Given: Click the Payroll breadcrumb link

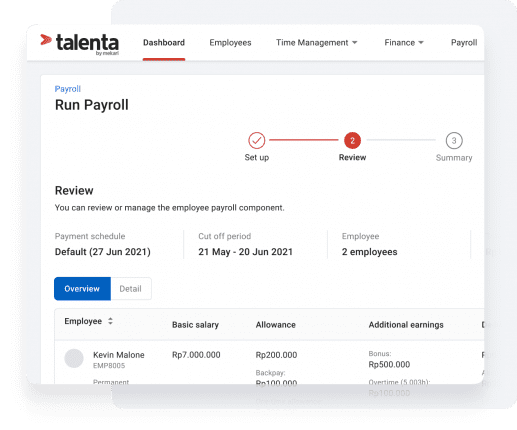Looking at the screenshot, I should click(68, 89).
